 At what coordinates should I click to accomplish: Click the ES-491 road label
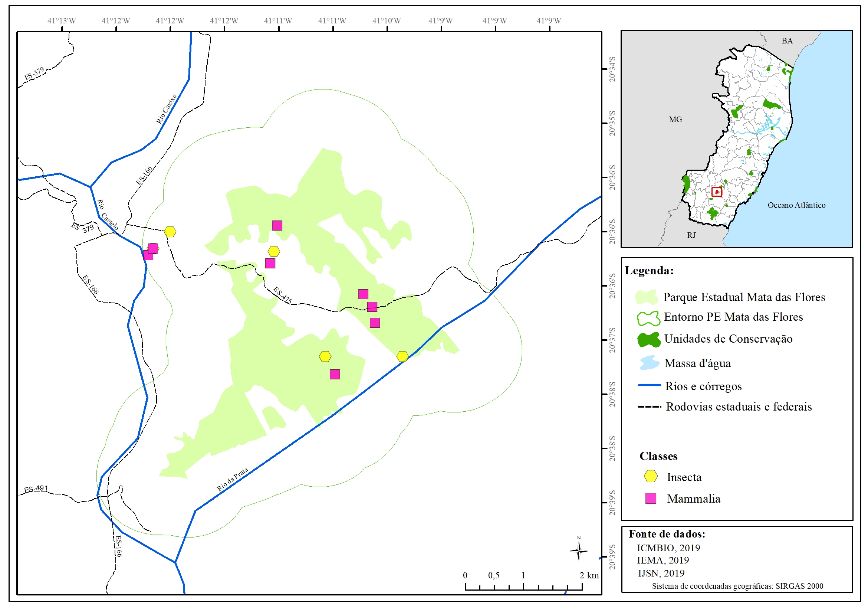(x=36, y=489)
